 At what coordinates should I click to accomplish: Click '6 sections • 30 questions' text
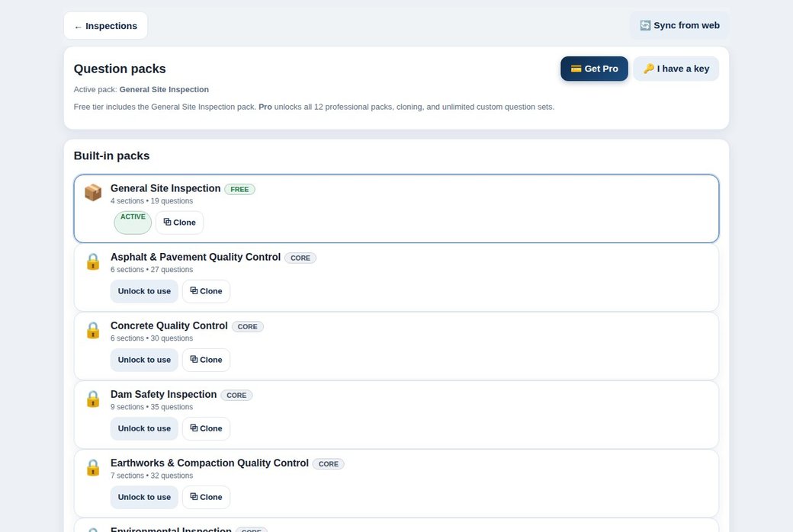(x=152, y=339)
